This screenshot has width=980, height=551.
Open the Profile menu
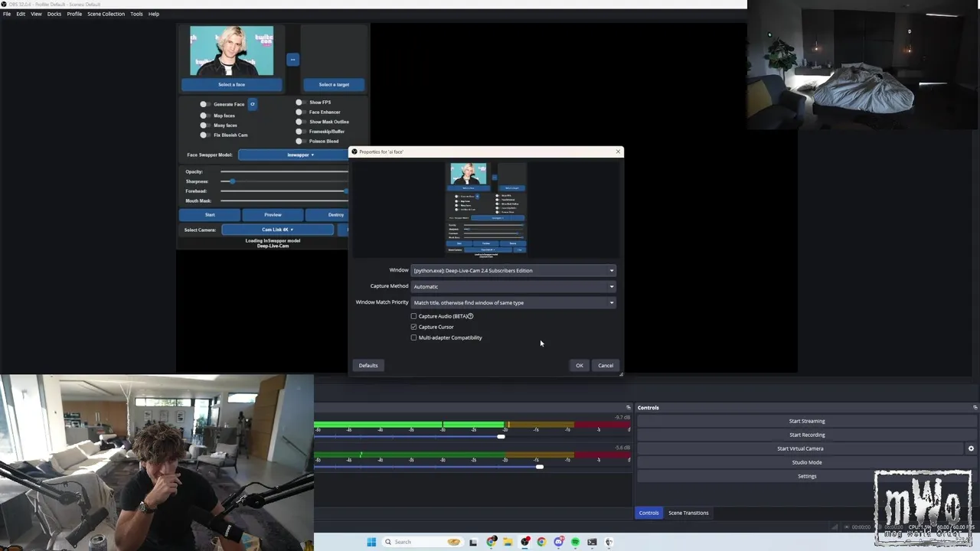pyautogui.click(x=74, y=14)
